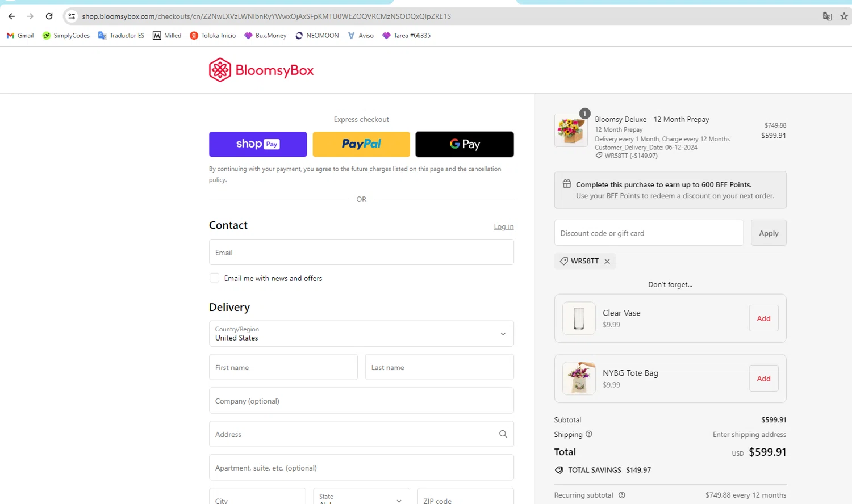
Task: Tick Email me with news and offers
Action: [214, 278]
